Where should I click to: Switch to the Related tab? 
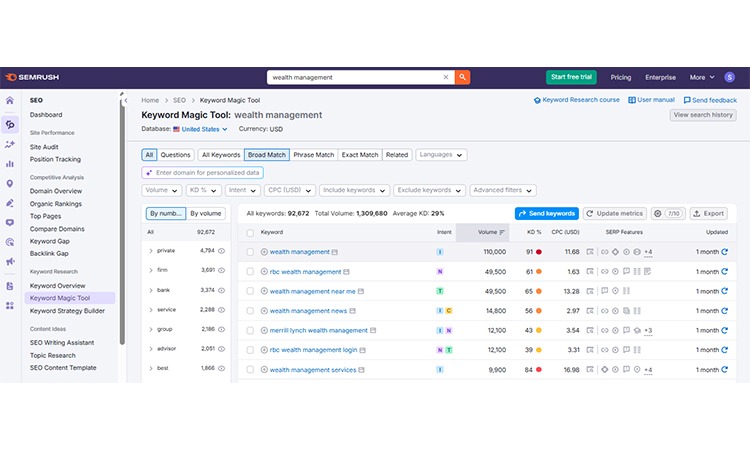click(x=397, y=155)
